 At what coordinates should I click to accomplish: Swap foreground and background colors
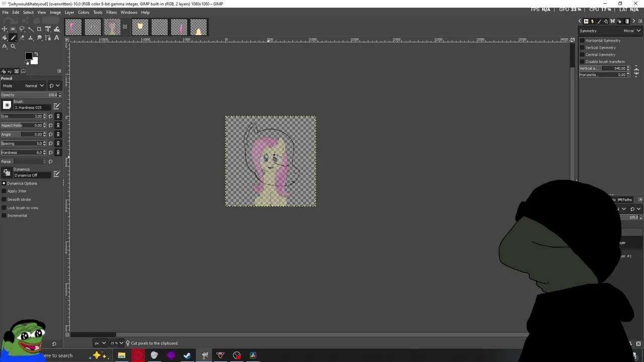pos(36,54)
